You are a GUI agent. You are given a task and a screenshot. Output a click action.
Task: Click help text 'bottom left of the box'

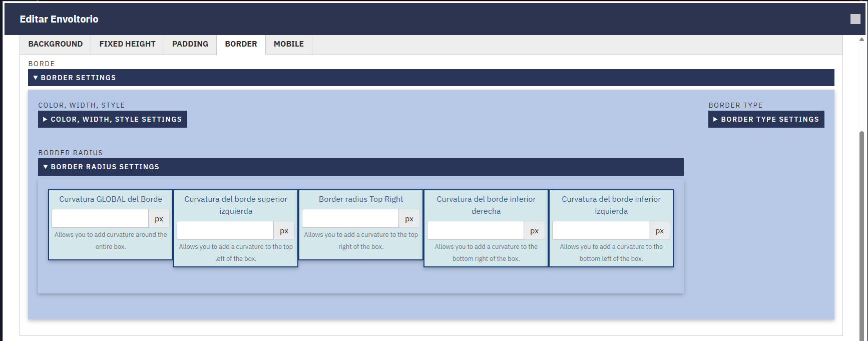tap(611, 252)
